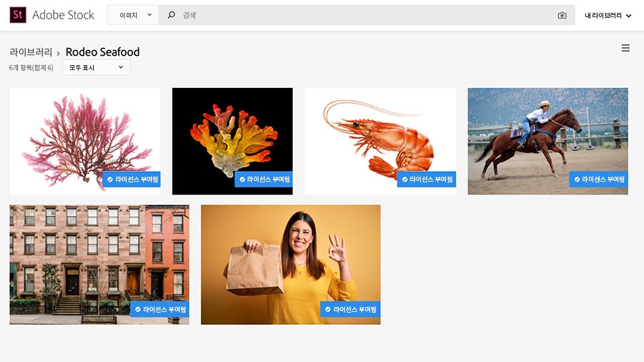The height and width of the screenshot is (362, 644).
Task: Open the woman with paper bag thumbnail
Action: coord(291,265)
